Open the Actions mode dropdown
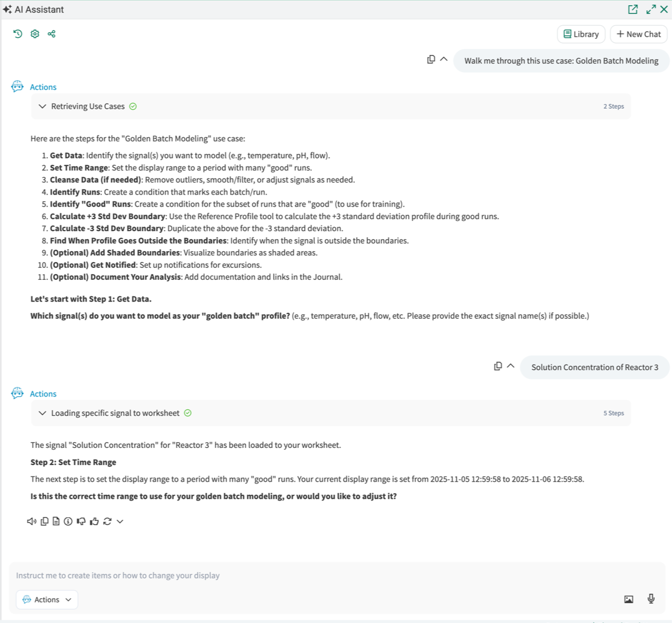Screen dimensions: 672x623 (47, 600)
